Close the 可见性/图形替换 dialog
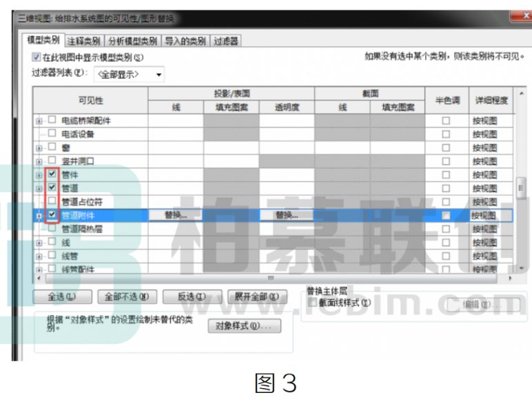 click(x=523, y=16)
